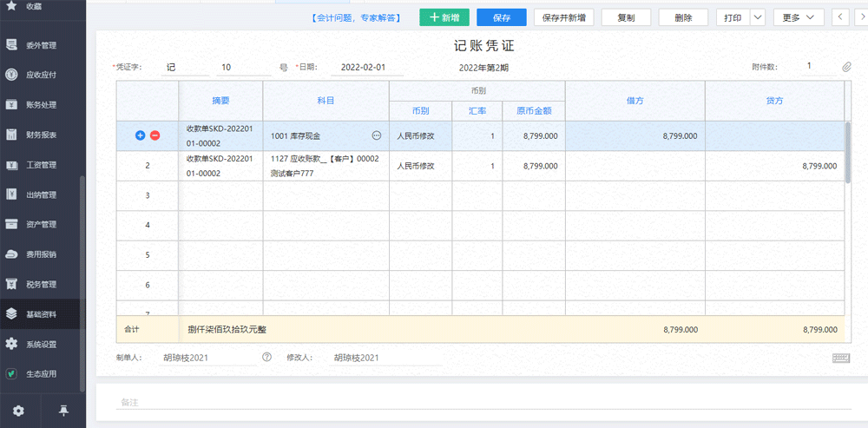Click the bottom settings gear icon
Image resolution: width=868 pixels, height=428 pixels.
[x=18, y=411]
